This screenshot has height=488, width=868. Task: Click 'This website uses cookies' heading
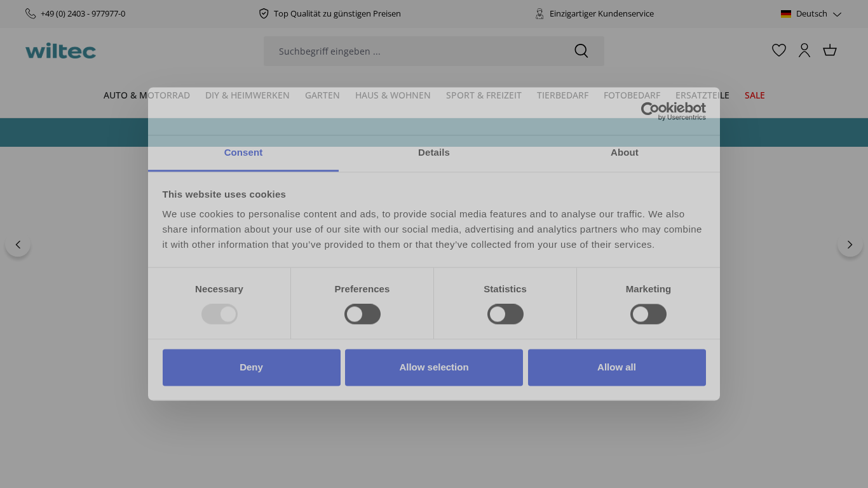[224, 194]
